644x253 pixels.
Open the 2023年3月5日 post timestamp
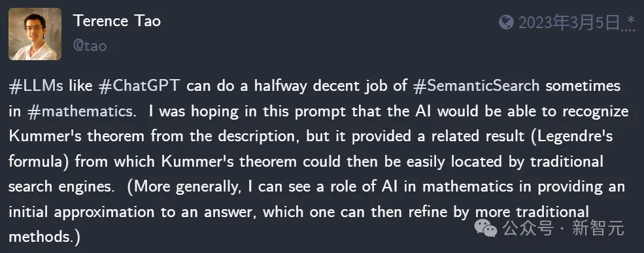point(568,23)
